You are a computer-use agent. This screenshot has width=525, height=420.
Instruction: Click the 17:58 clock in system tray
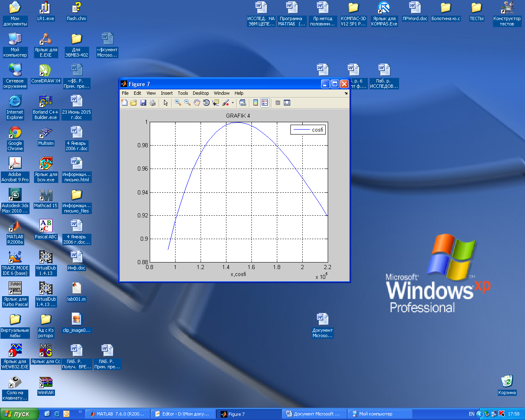click(x=514, y=414)
